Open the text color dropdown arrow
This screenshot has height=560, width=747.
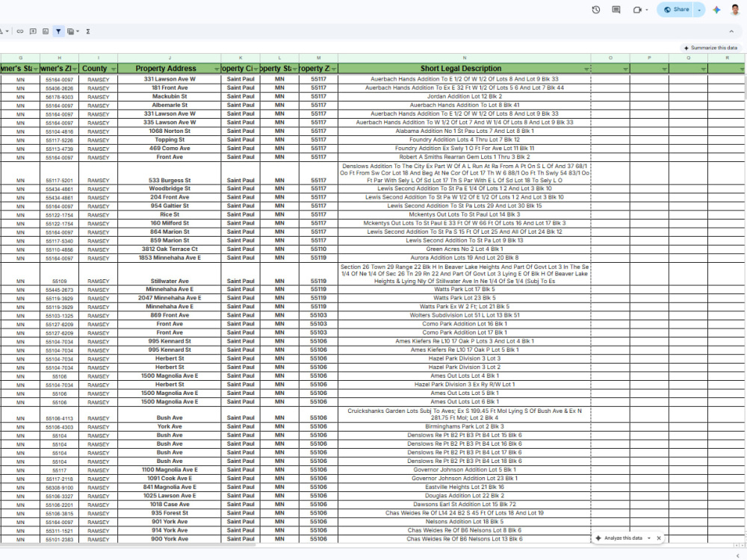coord(7,31)
